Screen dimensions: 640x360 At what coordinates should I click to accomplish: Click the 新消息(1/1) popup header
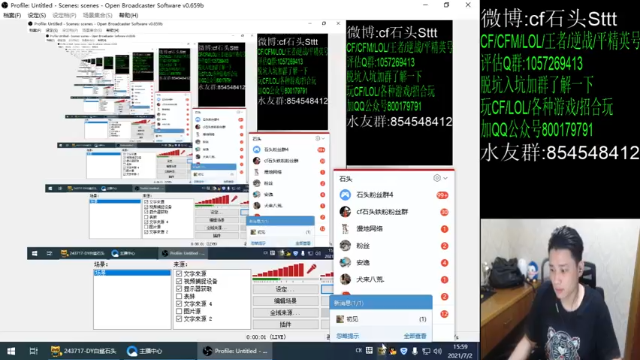pyautogui.click(x=381, y=303)
